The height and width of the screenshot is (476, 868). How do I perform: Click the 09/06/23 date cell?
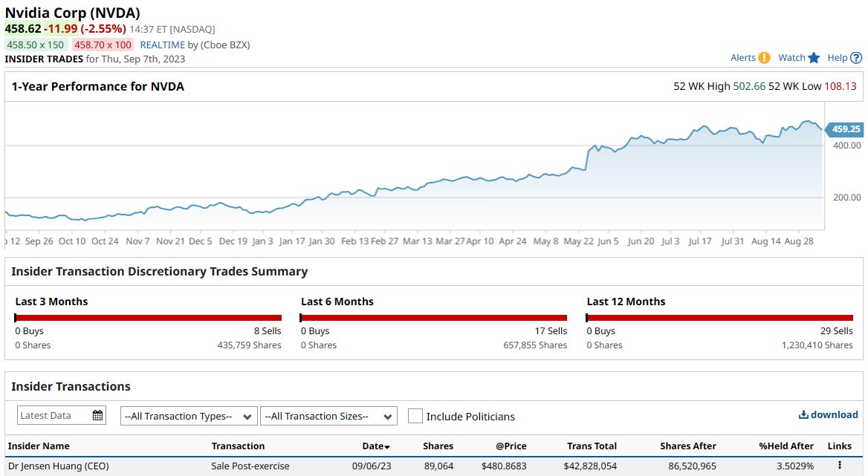click(372, 466)
